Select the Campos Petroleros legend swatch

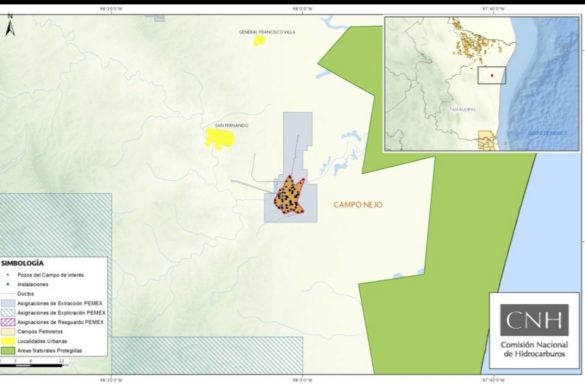[8, 331]
